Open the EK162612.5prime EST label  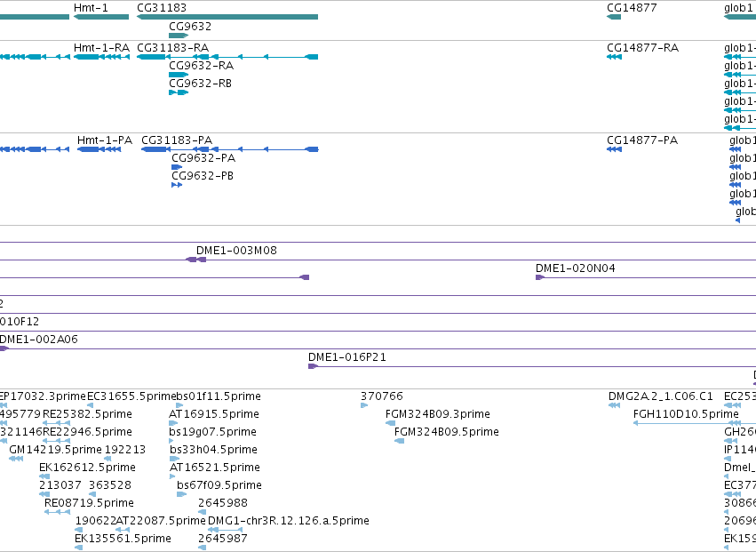tap(87, 468)
